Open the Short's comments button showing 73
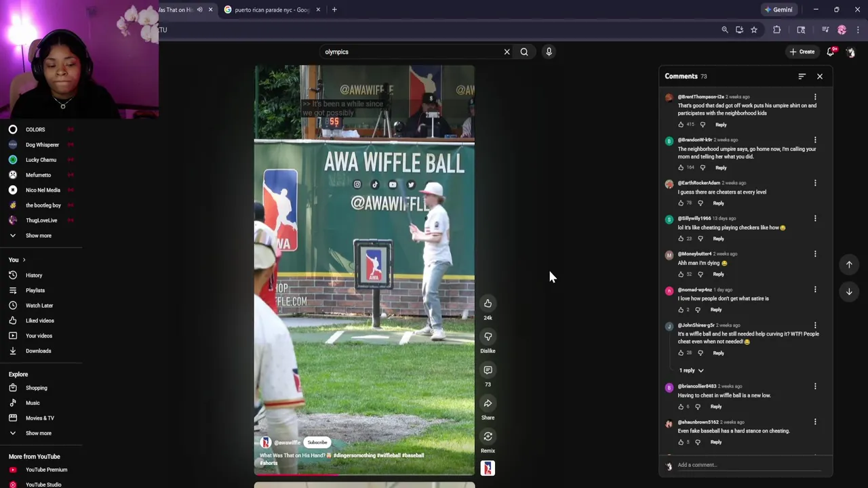The image size is (868, 488). coord(488,370)
